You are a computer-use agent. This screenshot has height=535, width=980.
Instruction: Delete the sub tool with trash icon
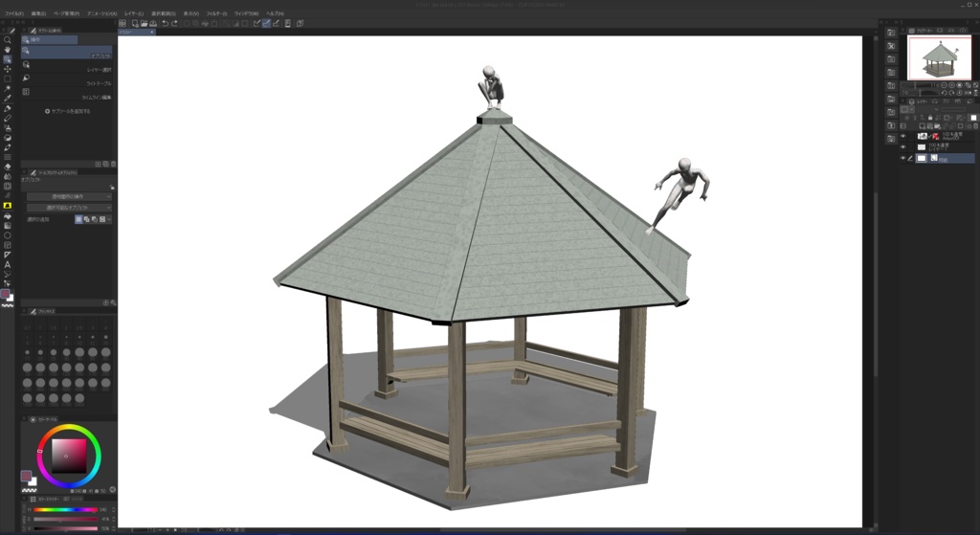(113, 164)
